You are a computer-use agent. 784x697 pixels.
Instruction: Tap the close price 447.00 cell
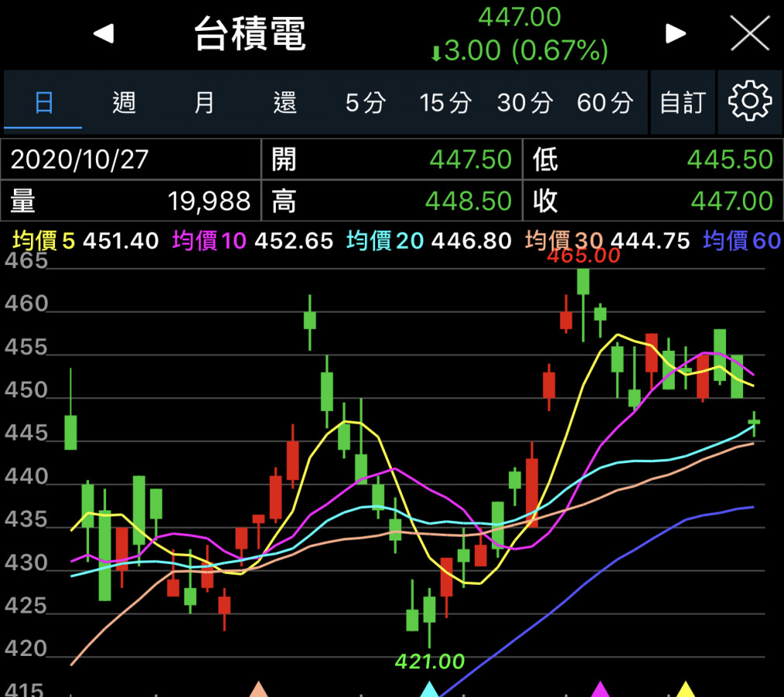[652, 201]
